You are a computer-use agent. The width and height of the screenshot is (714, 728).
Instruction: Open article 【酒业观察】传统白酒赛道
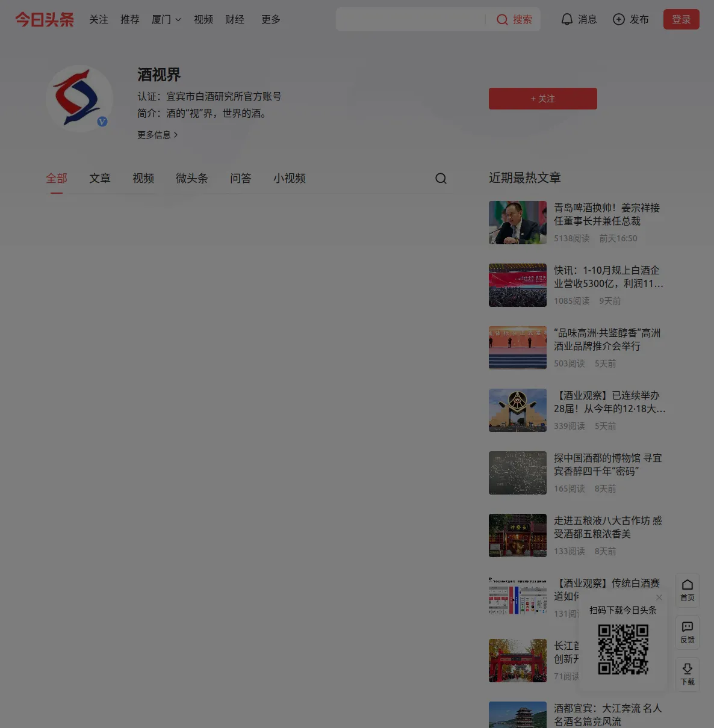click(607, 583)
